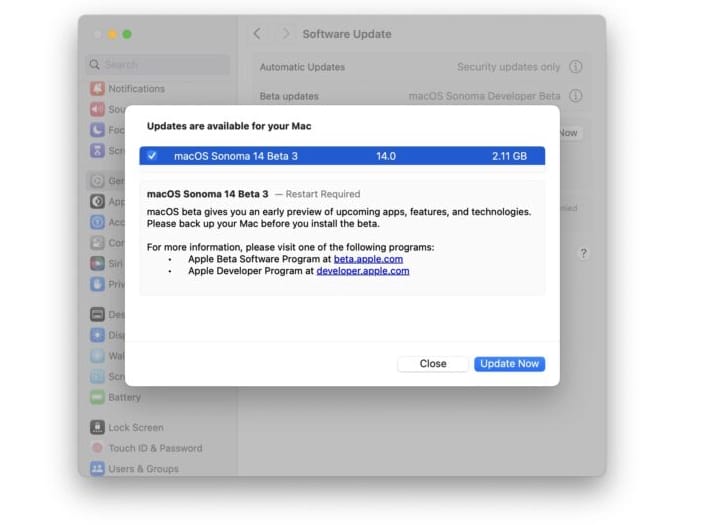Click the Displays icon in sidebar
Viewport: 705px width, 525px height.
[x=97, y=335]
